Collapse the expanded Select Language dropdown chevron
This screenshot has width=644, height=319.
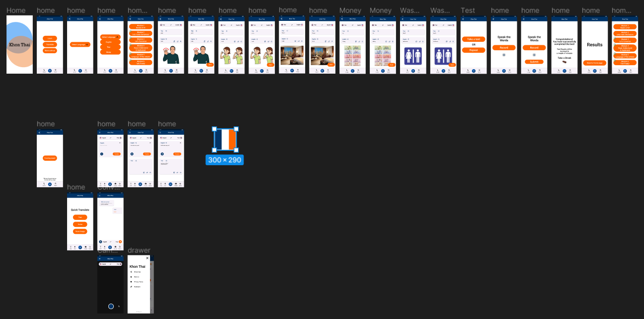click(x=118, y=36)
